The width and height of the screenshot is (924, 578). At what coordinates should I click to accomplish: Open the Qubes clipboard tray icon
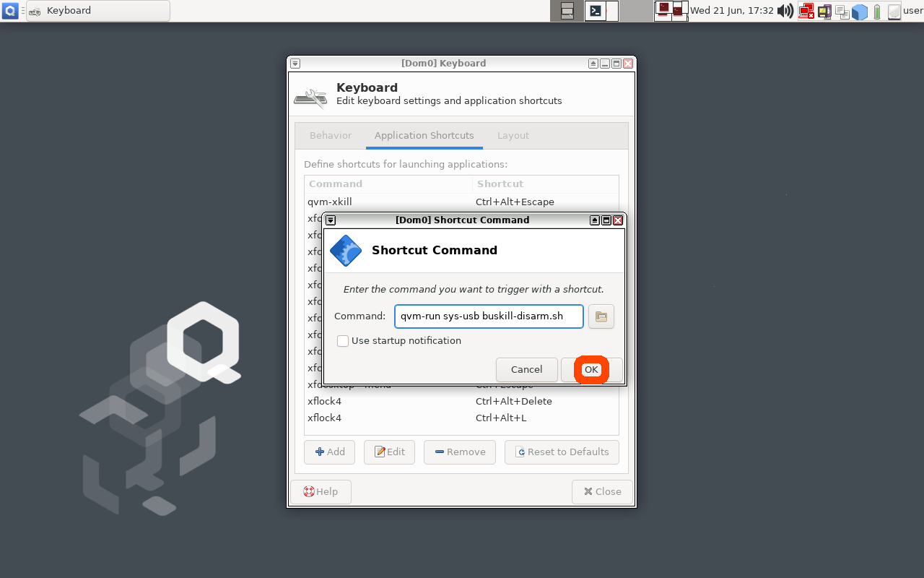(x=842, y=11)
